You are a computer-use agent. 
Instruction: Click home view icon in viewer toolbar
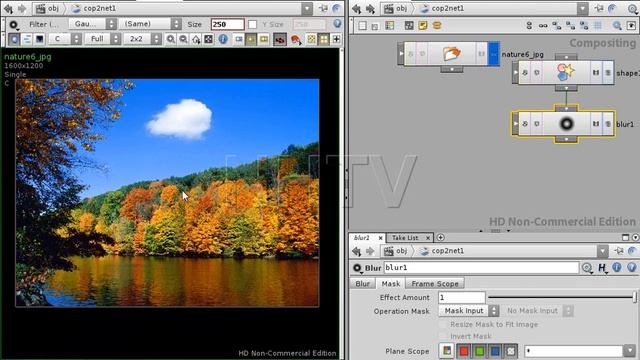coord(196,39)
